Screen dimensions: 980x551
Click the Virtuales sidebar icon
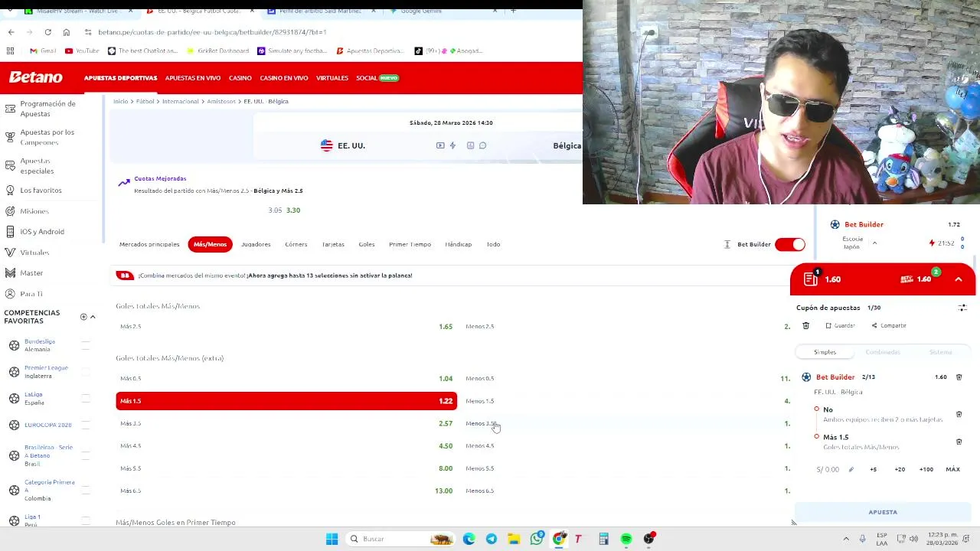[10, 252]
